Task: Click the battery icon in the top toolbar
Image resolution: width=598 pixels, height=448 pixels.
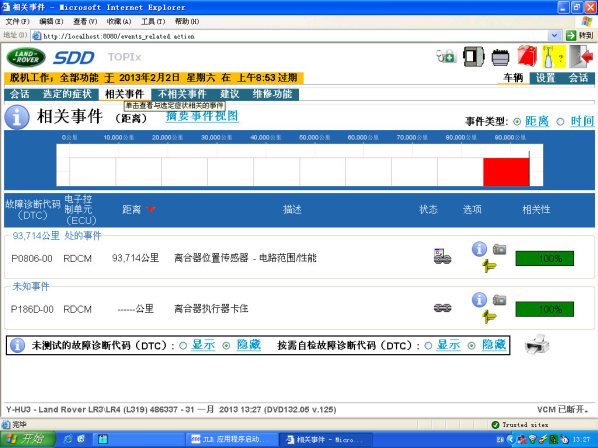Action: coord(500,58)
